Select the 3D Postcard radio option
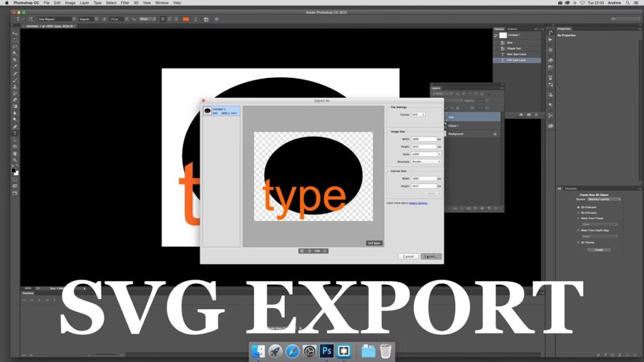Screen dimensions: 644x362 [579, 207]
